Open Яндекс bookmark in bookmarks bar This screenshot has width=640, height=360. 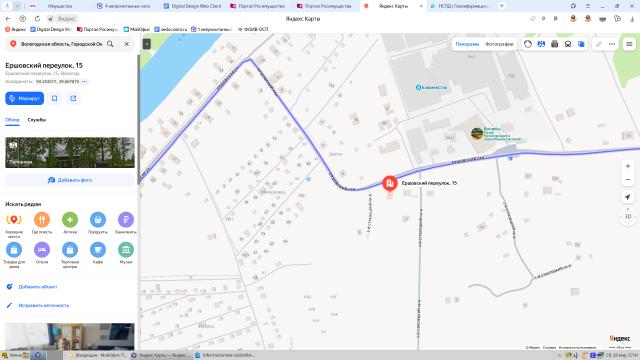coord(15,29)
